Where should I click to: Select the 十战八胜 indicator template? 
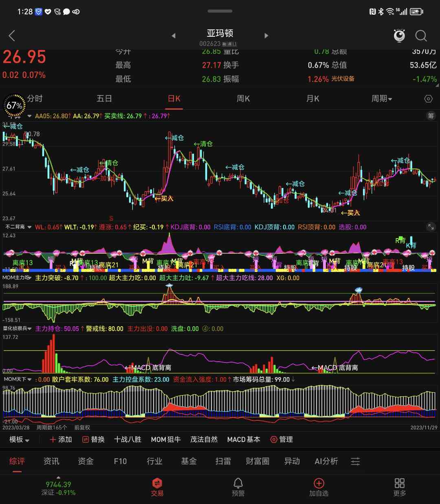point(128,440)
